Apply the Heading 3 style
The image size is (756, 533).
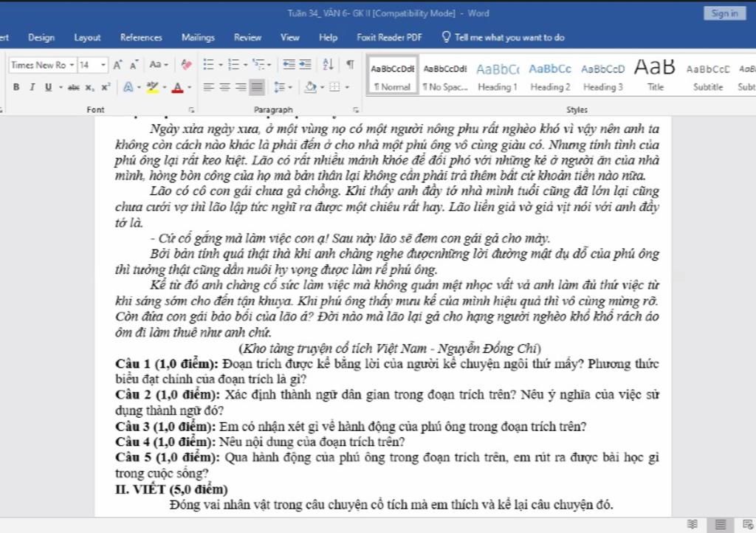pos(602,77)
